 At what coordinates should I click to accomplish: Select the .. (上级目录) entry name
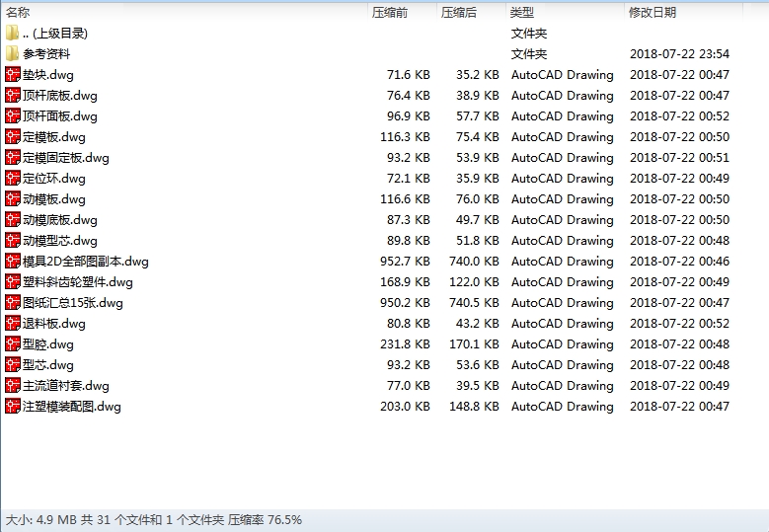[55, 33]
